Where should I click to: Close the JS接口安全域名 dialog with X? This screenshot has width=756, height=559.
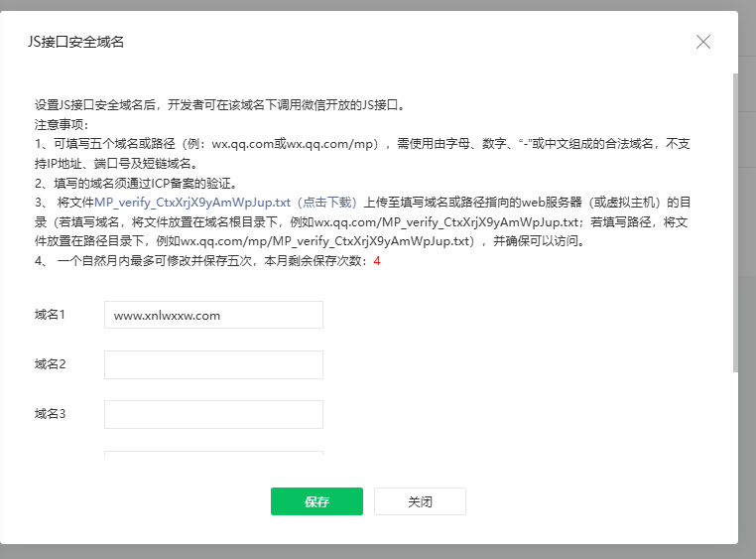(x=703, y=42)
